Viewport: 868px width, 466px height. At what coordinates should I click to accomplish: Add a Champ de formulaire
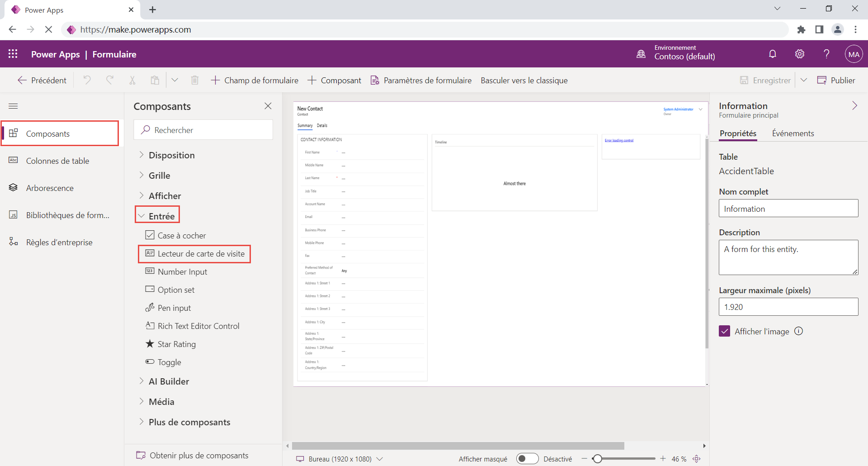coord(255,80)
